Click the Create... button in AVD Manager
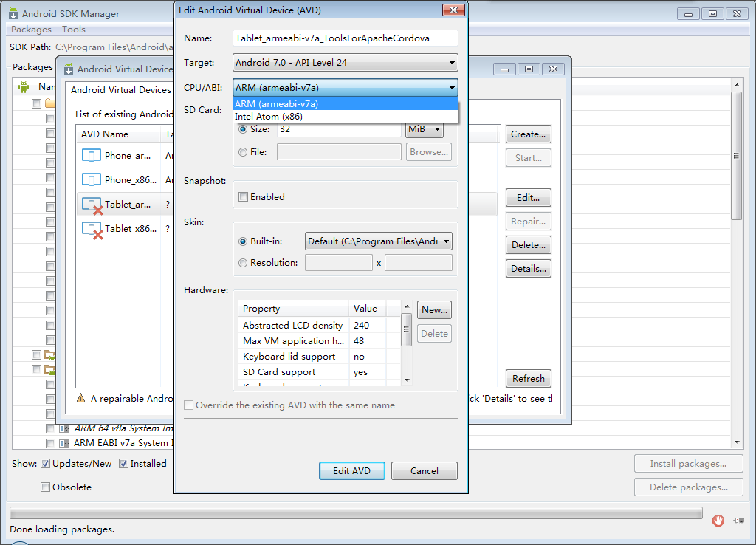This screenshot has width=756, height=545. click(x=529, y=134)
